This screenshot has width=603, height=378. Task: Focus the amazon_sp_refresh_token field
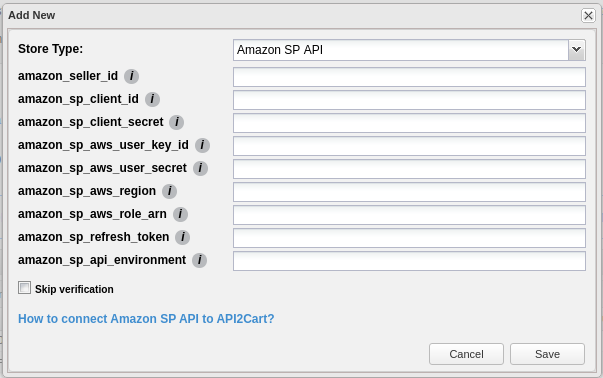coord(409,238)
